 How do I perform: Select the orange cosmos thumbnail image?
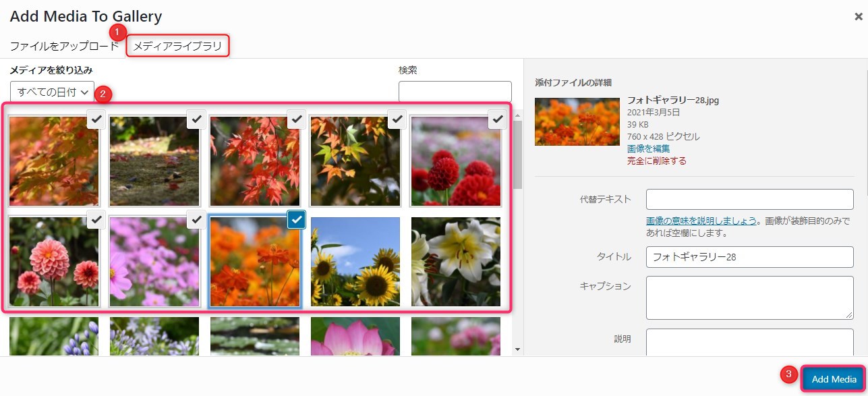point(255,262)
